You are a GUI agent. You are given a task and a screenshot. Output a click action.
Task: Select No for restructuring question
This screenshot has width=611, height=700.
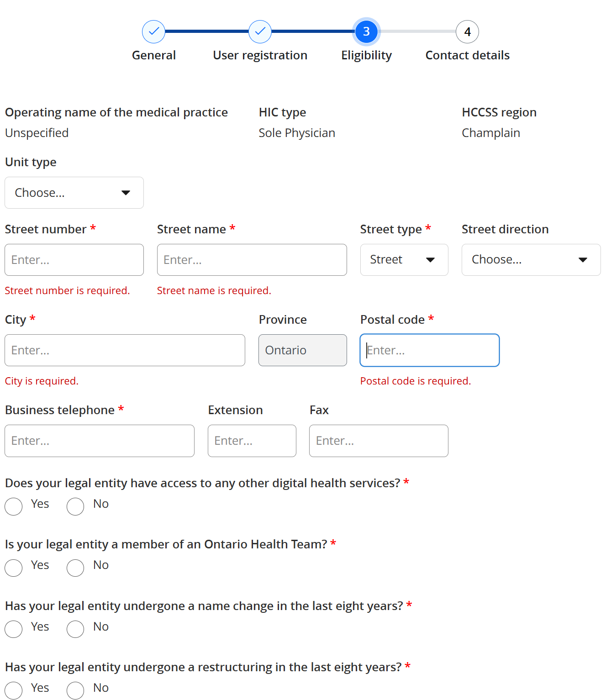[x=75, y=690]
